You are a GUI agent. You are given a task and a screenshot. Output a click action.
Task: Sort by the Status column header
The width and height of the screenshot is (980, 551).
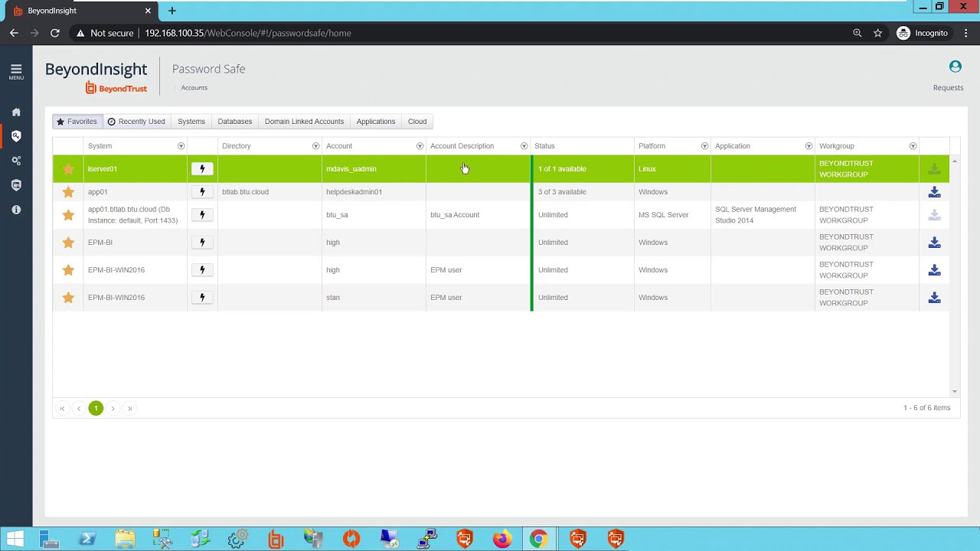[544, 146]
